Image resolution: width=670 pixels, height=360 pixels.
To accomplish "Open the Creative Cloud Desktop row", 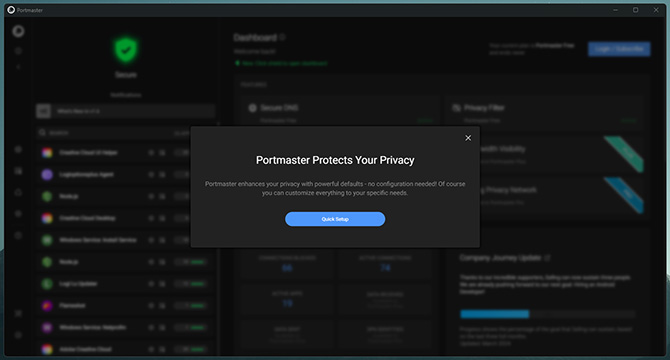I will [125, 218].
